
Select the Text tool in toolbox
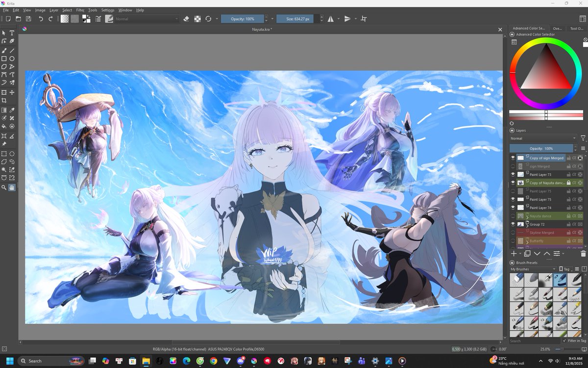pyautogui.click(x=12, y=33)
